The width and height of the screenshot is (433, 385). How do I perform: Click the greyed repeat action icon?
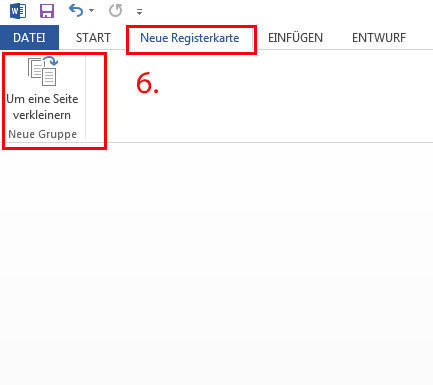115,11
